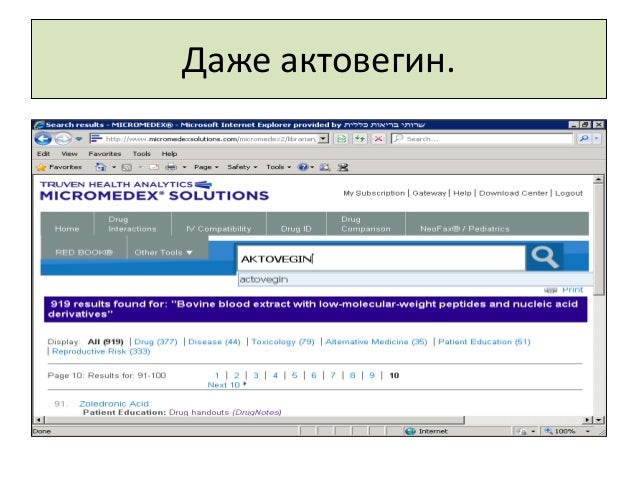Open the Gateway link
The height and width of the screenshot is (479, 638).
click(x=429, y=193)
